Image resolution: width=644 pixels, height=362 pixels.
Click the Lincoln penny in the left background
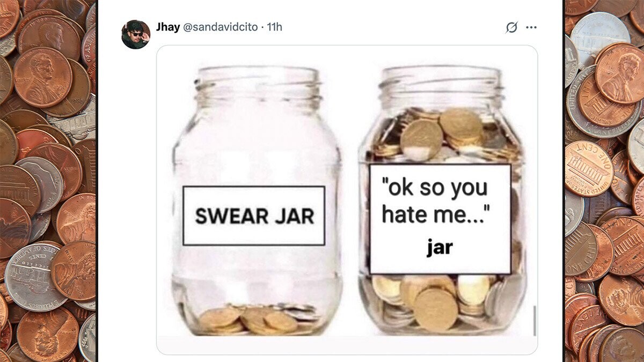pyautogui.click(x=42, y=77)
